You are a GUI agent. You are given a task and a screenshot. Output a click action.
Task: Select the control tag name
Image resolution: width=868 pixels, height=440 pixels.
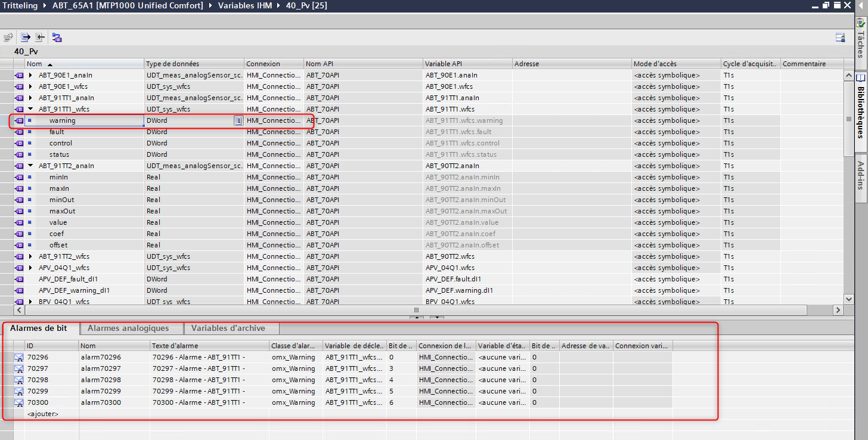61,143
